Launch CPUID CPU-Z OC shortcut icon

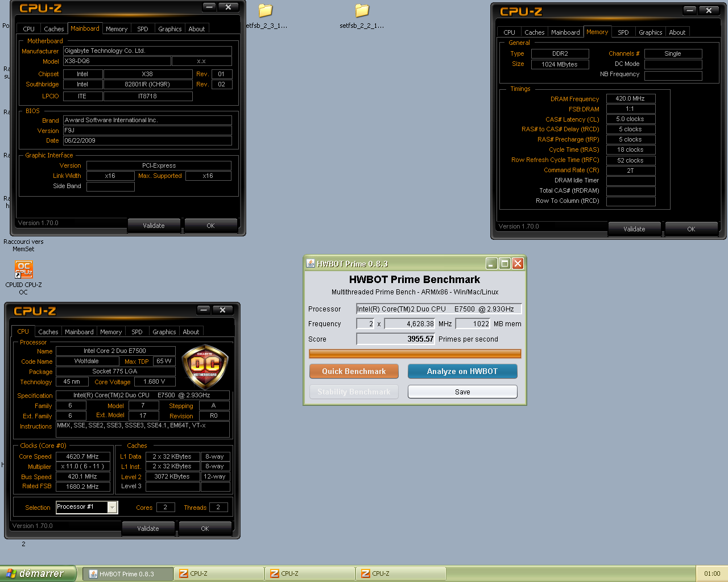(x=23, y=269)
